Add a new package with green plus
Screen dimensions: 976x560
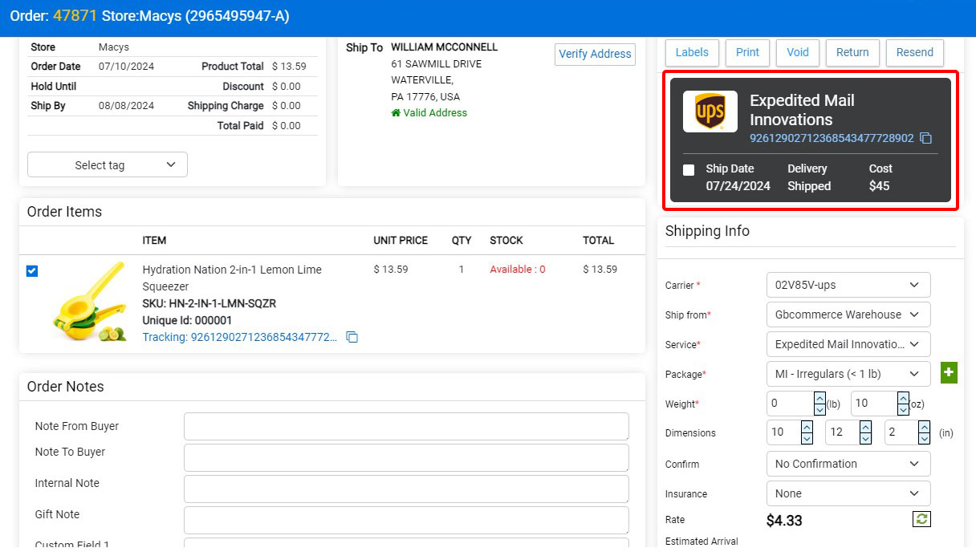click(x=949, y=373)
